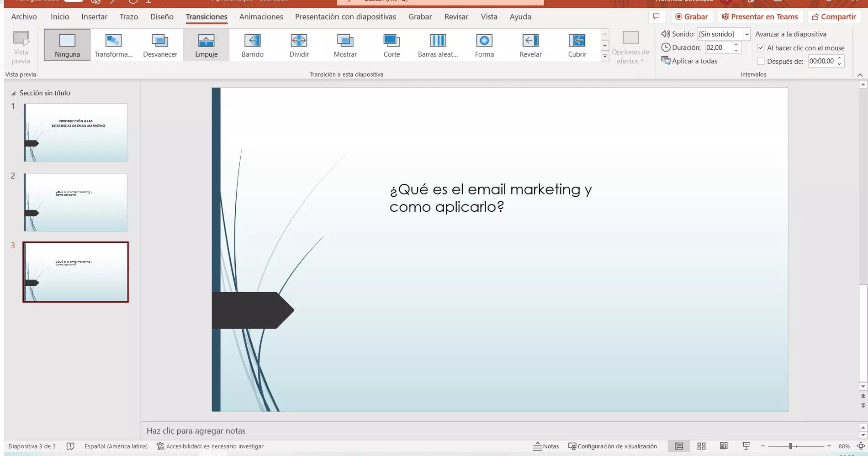868x456 pixels.
Task: Click 'Aplicar a todas' button
Action: [689, 61]
